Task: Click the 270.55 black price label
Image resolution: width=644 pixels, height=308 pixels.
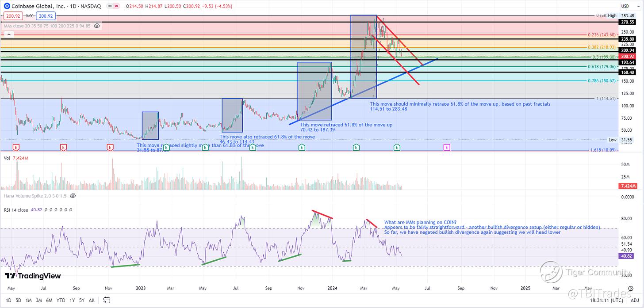Action: [x=628, y=22]
